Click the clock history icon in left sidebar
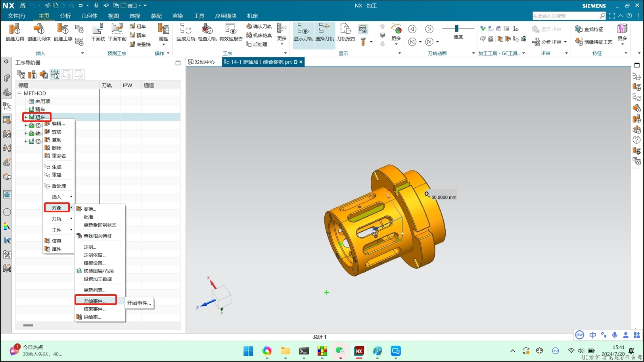This screenshot has width=644, height=362. 7,212
